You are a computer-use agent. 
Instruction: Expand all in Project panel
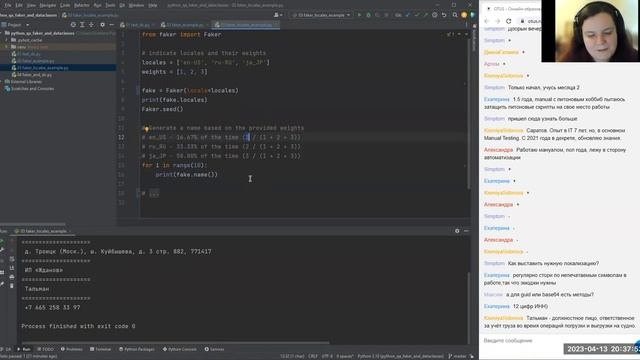pyautogui.click(x=82, y=25)
